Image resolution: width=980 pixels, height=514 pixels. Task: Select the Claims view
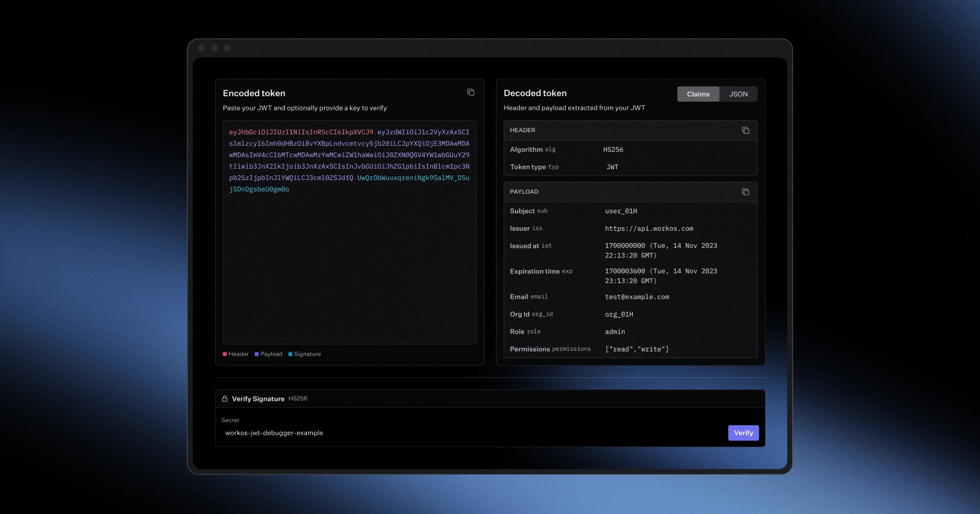pyautogui.click(x=698, y=94)
